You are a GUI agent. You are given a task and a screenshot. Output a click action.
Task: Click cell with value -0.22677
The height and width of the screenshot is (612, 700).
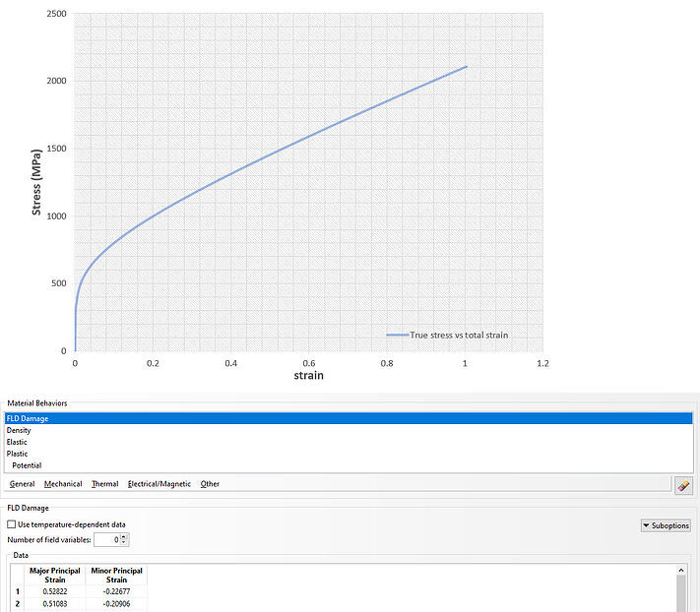click(x=116, y=591)
